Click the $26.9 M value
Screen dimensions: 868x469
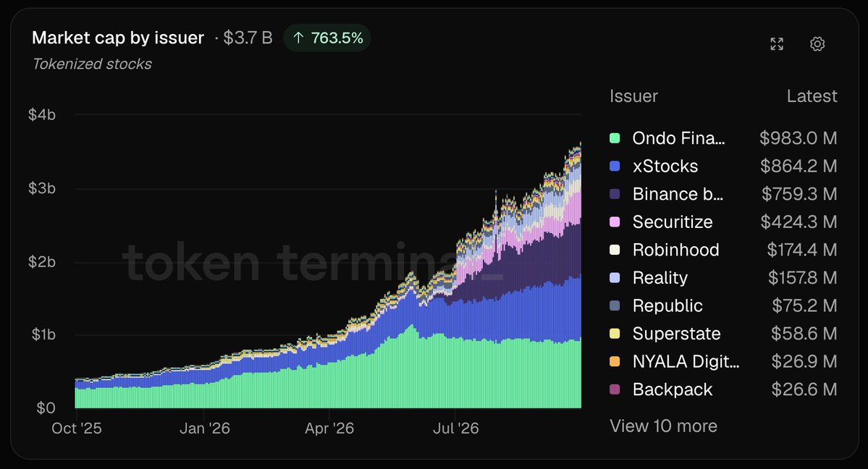tap(804, 361)
